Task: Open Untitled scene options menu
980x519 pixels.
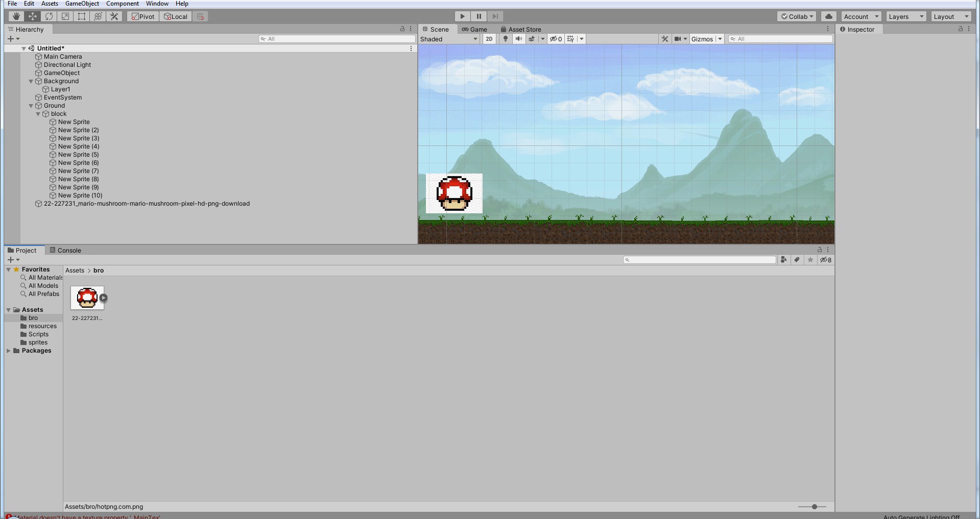Action: tap(411, 48)
